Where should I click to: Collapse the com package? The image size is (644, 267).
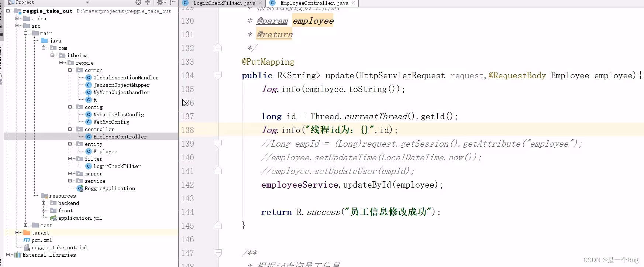pos(44,48)
